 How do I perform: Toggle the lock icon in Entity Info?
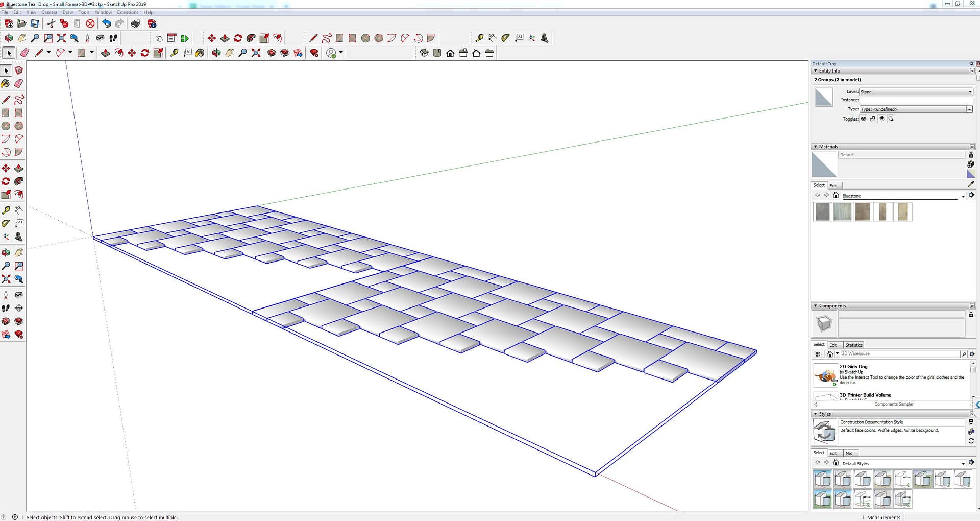[x=873, y=119]
